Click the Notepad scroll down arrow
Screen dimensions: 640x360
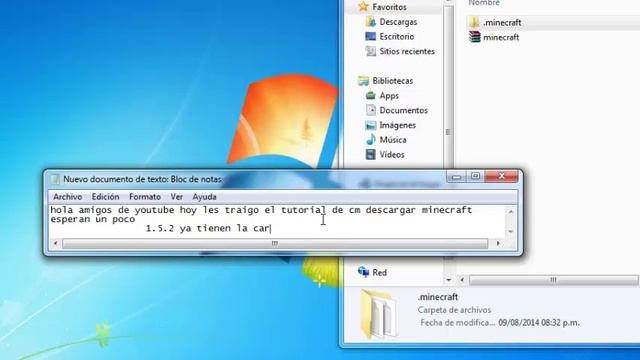tap(511, 231)
